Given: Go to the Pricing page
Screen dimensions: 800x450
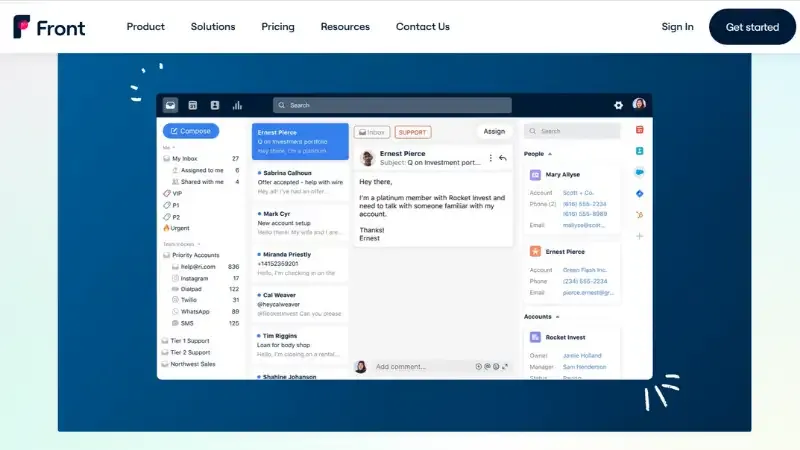Looking at the screenshot, I should 278,27.
